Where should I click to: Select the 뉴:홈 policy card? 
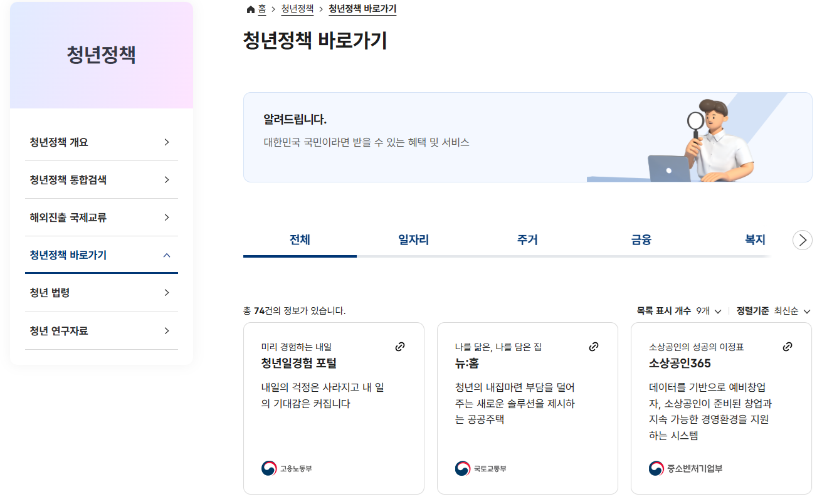coord(527,407)
